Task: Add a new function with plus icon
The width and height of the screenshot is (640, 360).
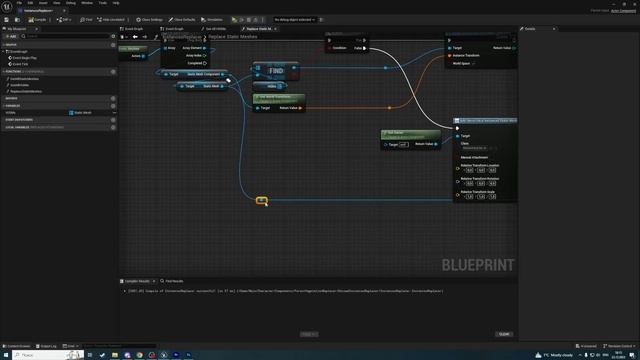Action: 113,72
